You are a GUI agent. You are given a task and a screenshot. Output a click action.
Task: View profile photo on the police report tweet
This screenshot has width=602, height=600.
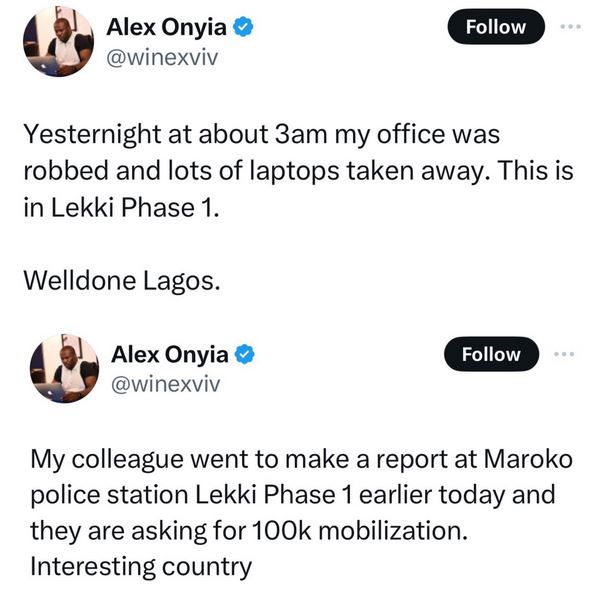64,368
